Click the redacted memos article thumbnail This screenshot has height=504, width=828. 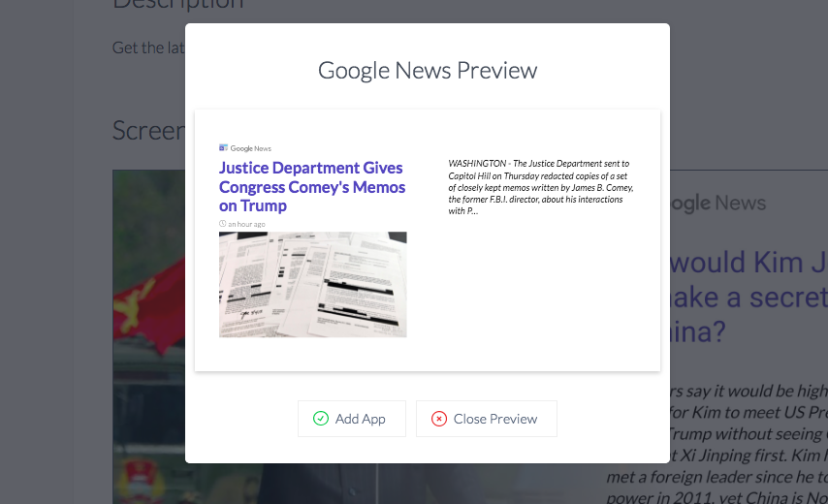[x=312, y=284]
